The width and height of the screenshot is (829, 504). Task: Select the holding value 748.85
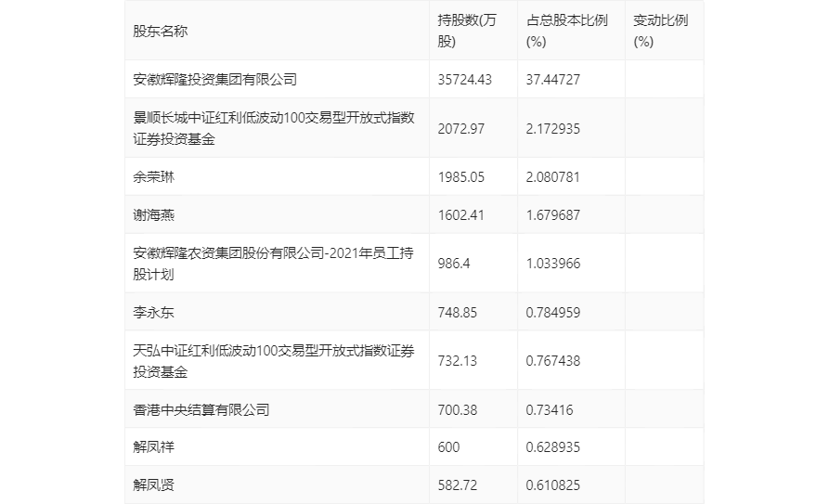pos(458,312)
